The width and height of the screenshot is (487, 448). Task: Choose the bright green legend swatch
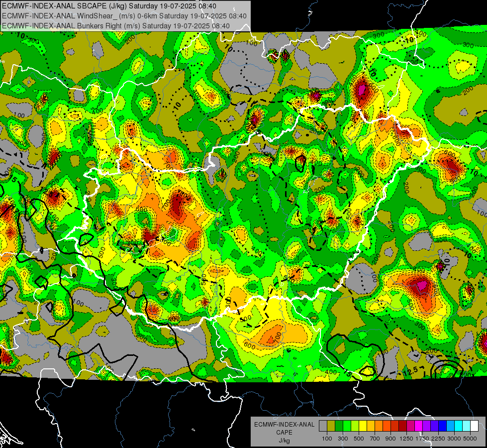347,426
